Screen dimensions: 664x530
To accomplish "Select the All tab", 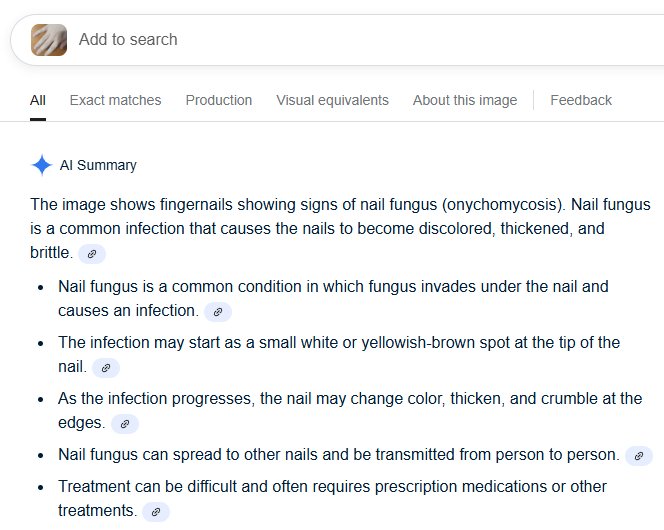I will [38, 100].
